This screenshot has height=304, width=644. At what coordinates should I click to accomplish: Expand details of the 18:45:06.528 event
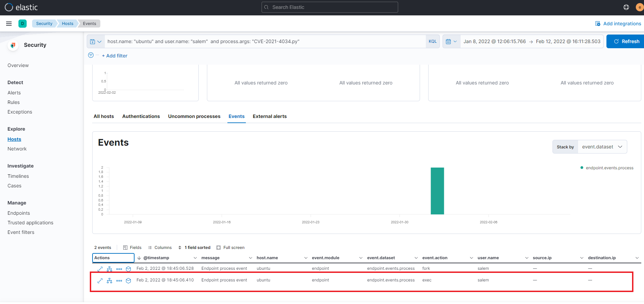click(x=100, y=269)
